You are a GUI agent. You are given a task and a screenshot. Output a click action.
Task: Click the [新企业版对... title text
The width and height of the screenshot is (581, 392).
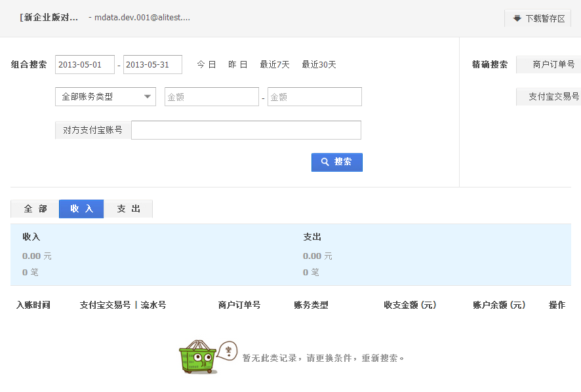[x=49, y=18]
